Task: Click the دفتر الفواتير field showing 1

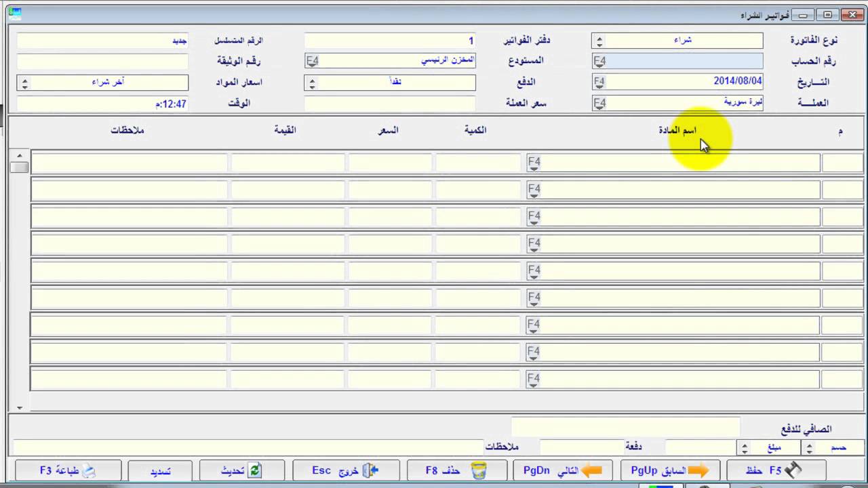Action: 390,41
